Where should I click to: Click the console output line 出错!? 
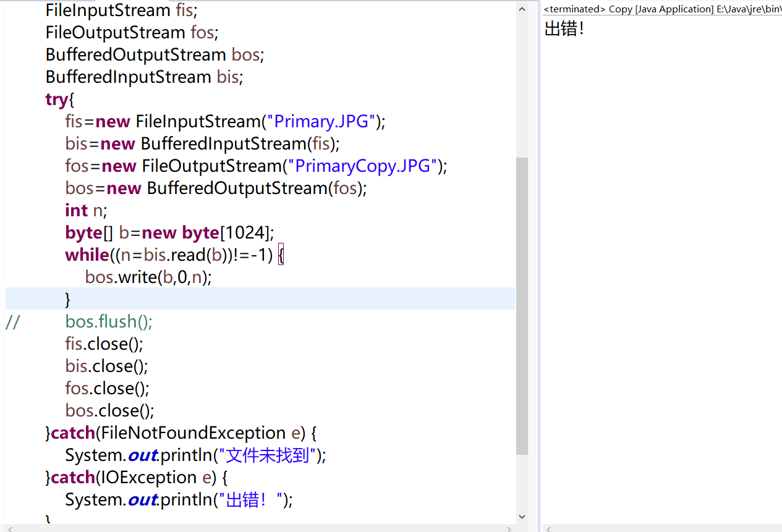point(564,28)
